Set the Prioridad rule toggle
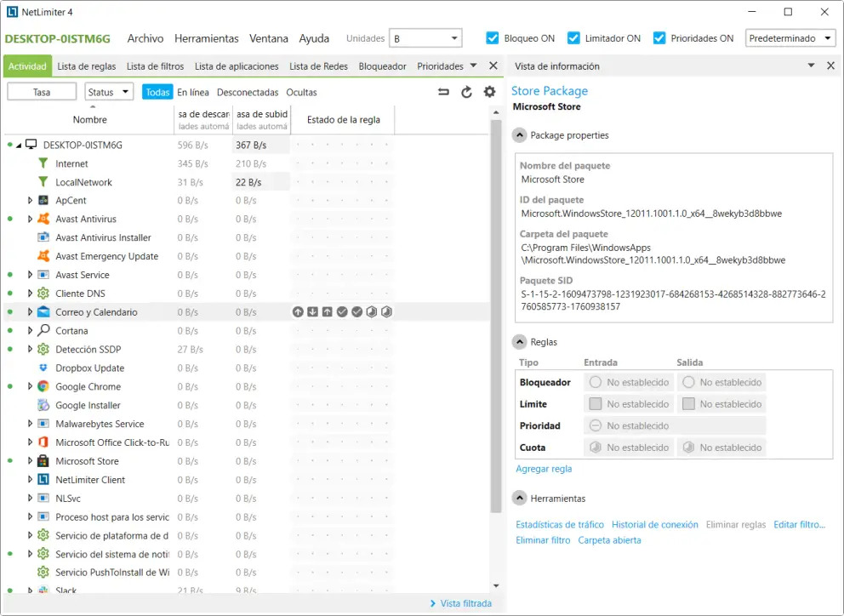The image size is (844, 616). [x=596, y=425]
